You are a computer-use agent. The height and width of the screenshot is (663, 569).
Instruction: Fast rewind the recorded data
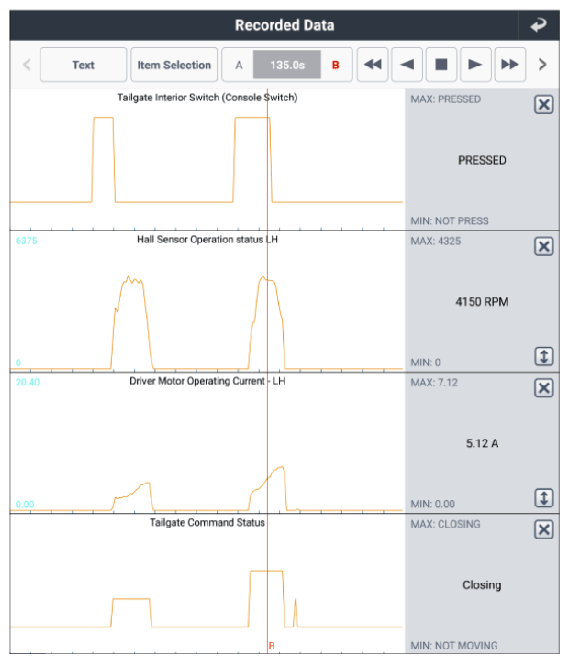372,65
